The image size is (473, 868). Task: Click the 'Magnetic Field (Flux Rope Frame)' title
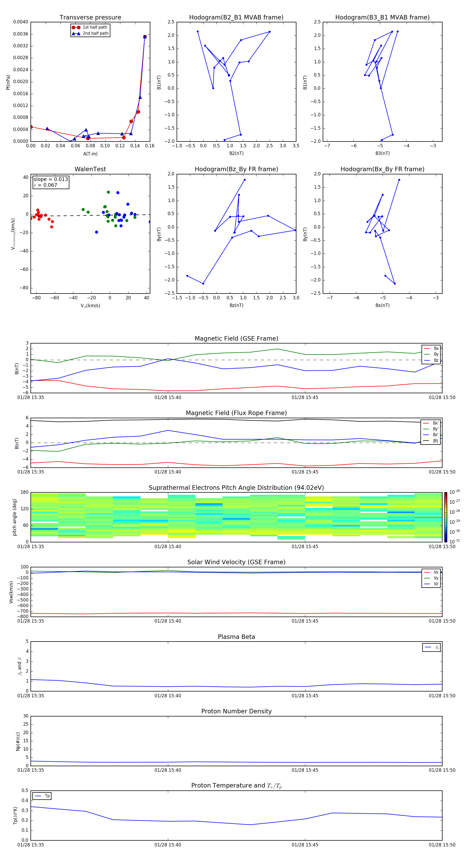[236, 413]
